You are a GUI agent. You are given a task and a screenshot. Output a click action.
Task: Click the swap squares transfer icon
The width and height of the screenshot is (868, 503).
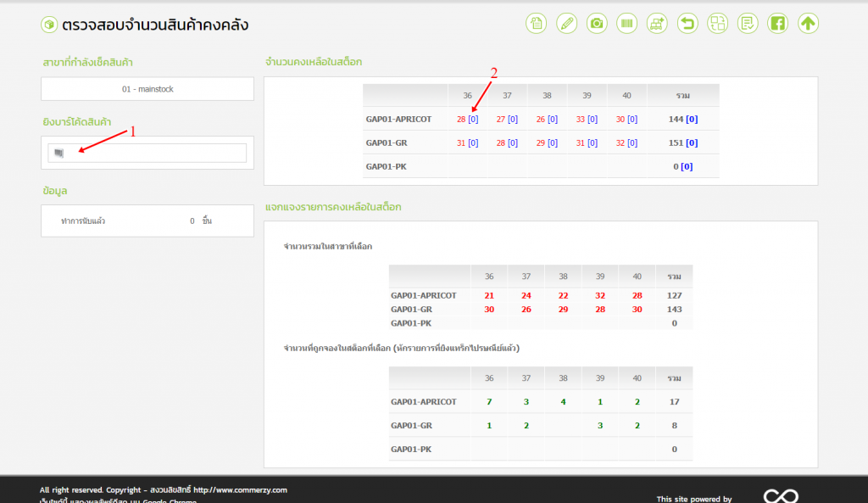[x=717, y=23]
